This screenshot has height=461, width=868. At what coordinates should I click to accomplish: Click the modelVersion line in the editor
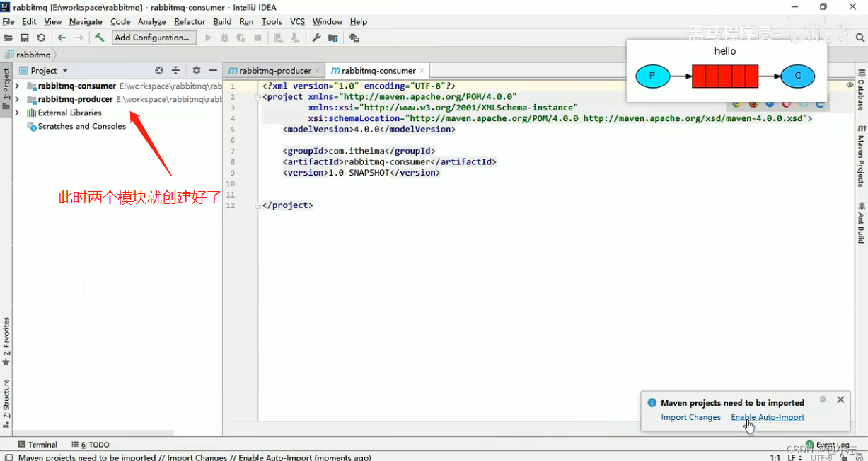(369, 130)
